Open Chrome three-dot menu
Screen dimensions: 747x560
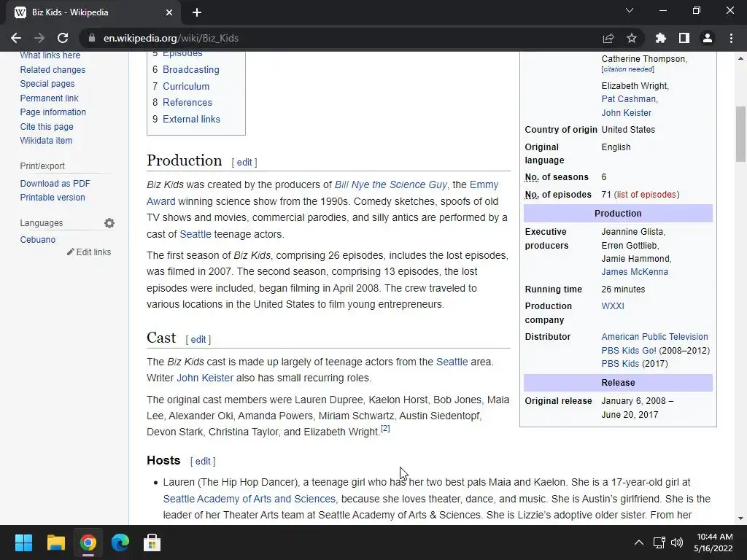pos(731,38)
